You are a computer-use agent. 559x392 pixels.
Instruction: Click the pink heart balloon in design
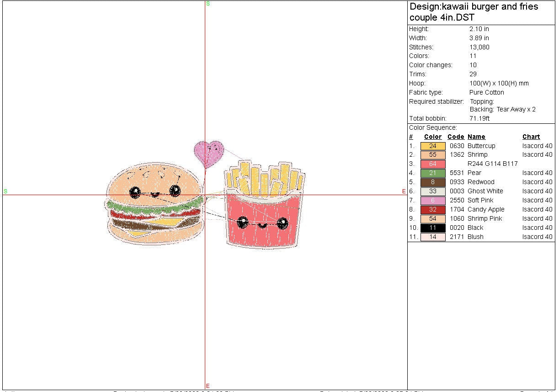click(x=209, y=153)
